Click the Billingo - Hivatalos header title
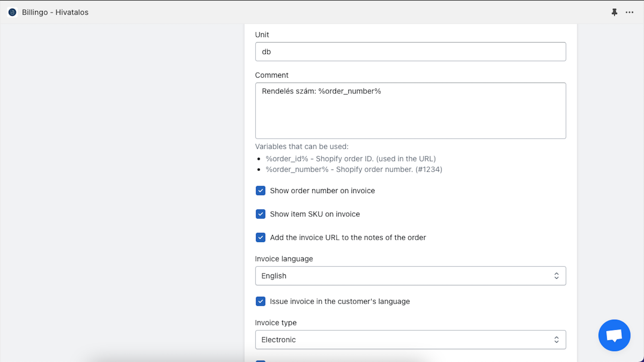 (x=55, y=12)
